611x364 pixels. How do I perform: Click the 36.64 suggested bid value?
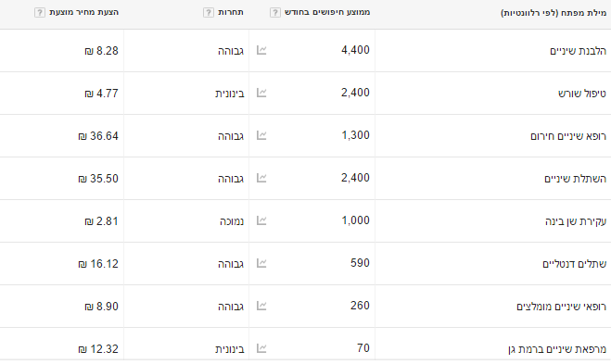pos(98,136)
